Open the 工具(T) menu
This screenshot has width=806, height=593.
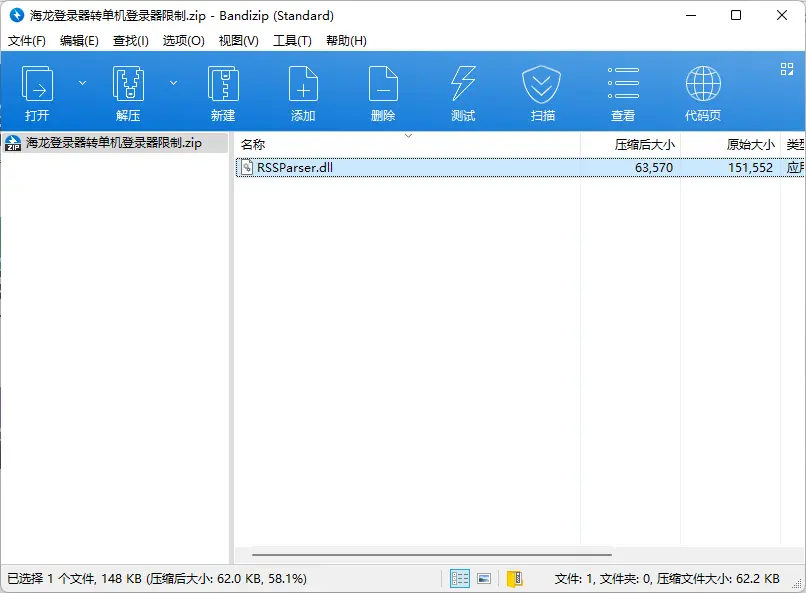[x=292, y=41]
